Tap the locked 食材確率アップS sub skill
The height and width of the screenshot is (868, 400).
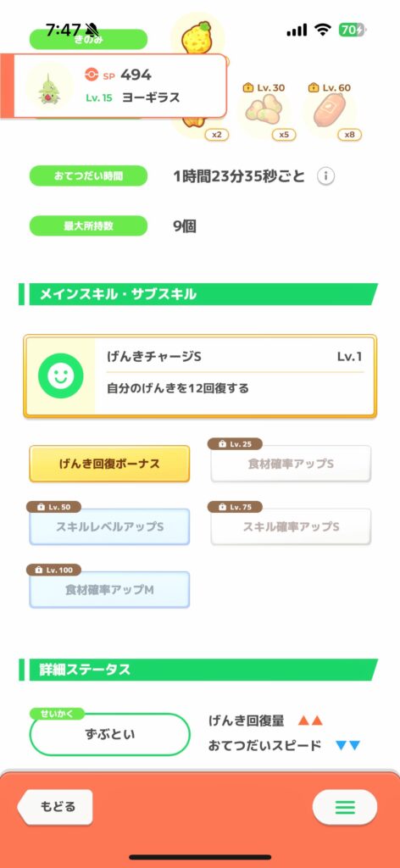tap(291, 464)
